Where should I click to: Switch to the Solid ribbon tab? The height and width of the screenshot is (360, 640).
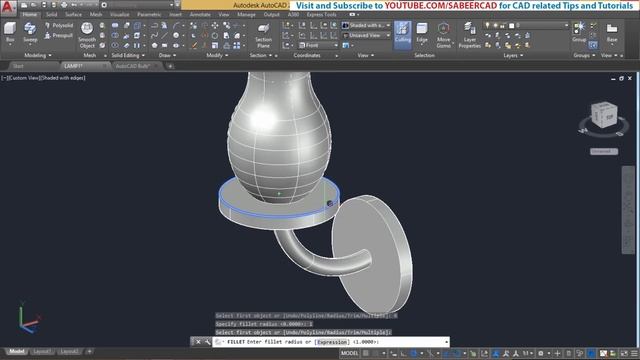point(51,15)
